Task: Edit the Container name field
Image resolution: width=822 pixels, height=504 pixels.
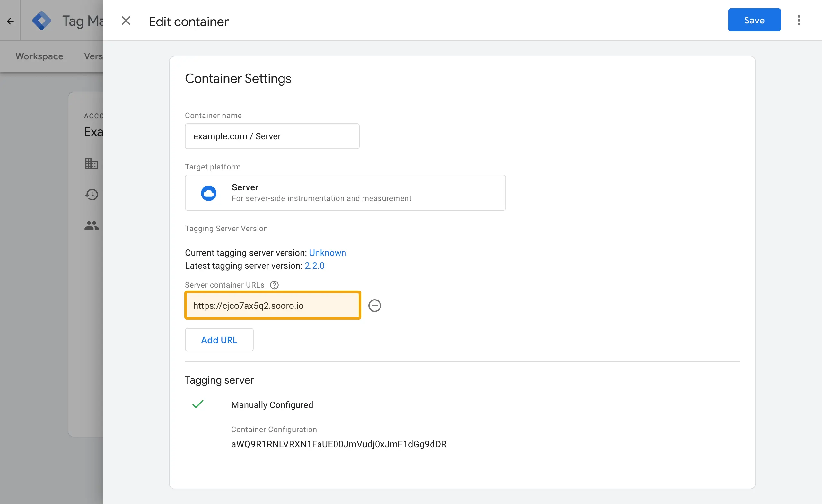Action: click(x=272, y=136)
